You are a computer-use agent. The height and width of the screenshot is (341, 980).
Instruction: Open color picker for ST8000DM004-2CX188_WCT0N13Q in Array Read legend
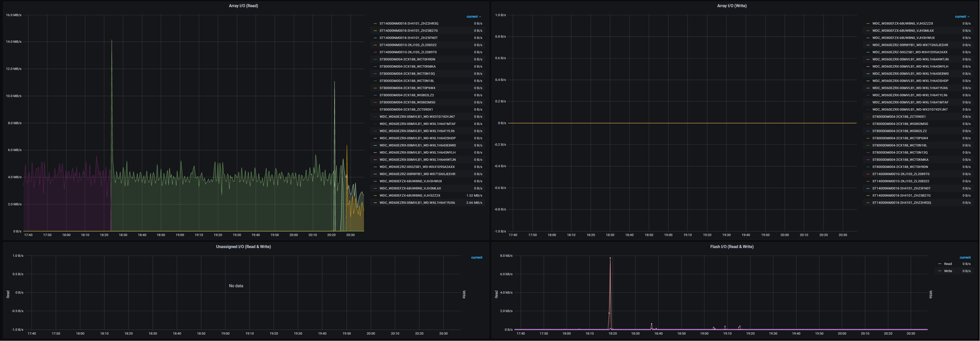(x=376, y=74)
